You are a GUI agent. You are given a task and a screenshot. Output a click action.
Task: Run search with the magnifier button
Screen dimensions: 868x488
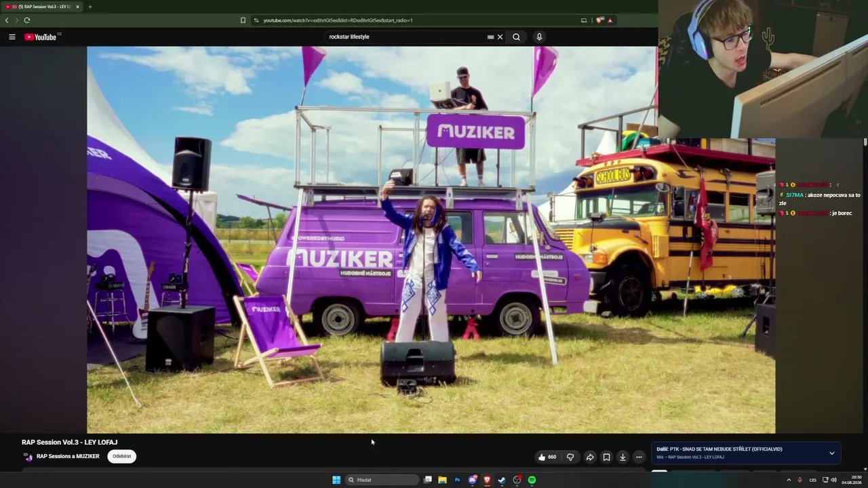(x=517, y=37)
